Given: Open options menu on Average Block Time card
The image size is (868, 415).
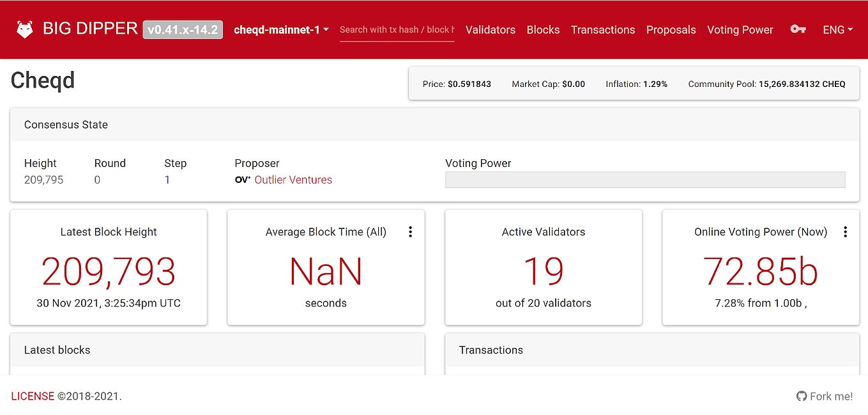Looking at the screenshot, I should [411, 231].
